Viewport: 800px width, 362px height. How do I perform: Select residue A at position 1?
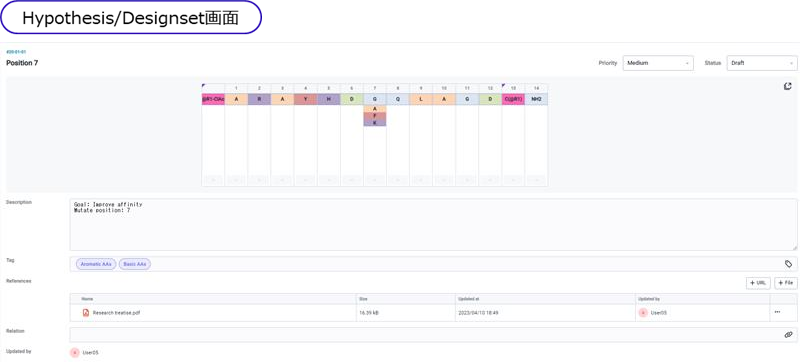coord(236,99)
